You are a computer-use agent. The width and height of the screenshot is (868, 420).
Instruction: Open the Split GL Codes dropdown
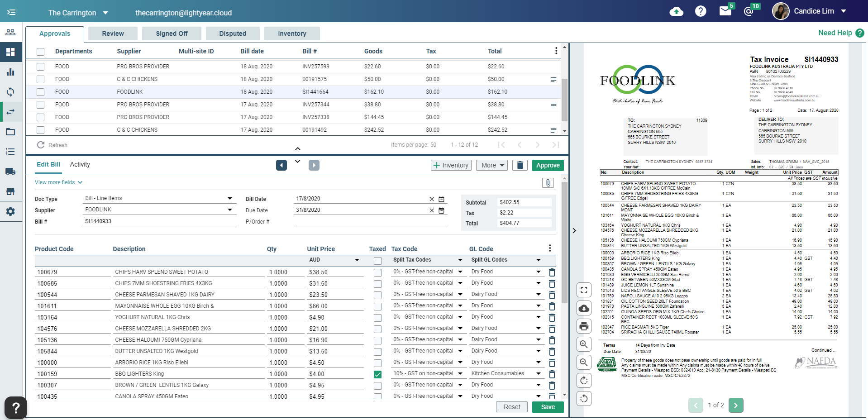coord(506,260)
